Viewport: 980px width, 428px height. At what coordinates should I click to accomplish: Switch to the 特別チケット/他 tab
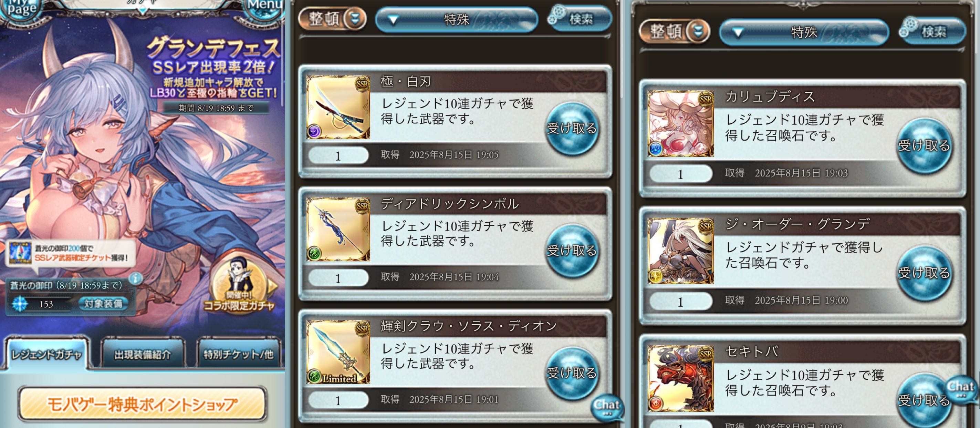pos(239,354)
